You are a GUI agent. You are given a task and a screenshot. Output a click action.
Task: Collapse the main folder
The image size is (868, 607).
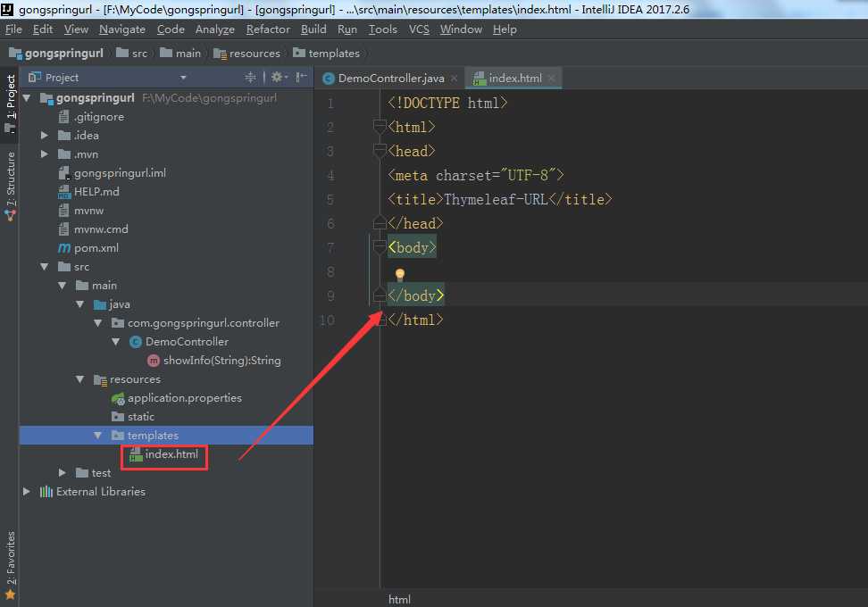pyautogui.click(x=62, y=286)
